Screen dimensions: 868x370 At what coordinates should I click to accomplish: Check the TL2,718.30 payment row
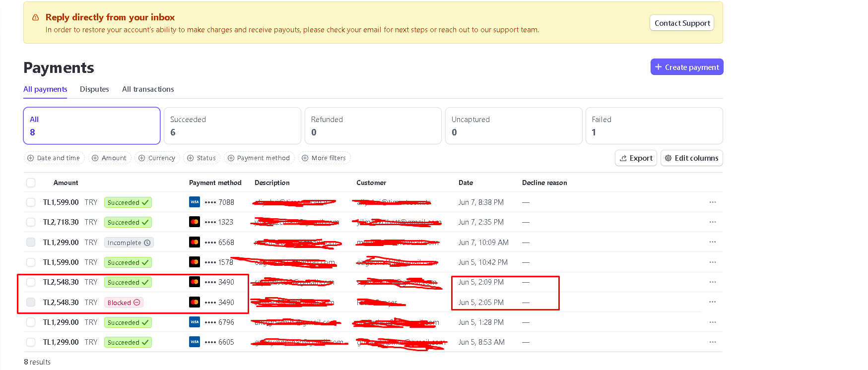31,222
